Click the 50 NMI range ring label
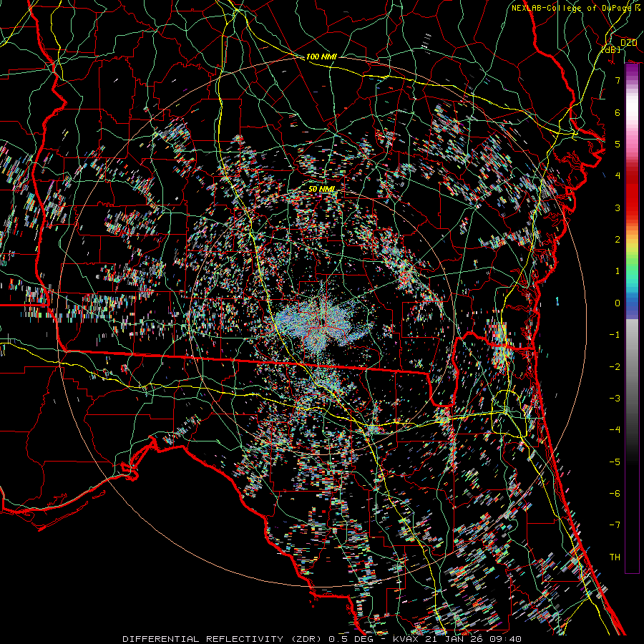The width and height of the screenshot is (644, 644). pyautogui.click(x=321, y=189)
